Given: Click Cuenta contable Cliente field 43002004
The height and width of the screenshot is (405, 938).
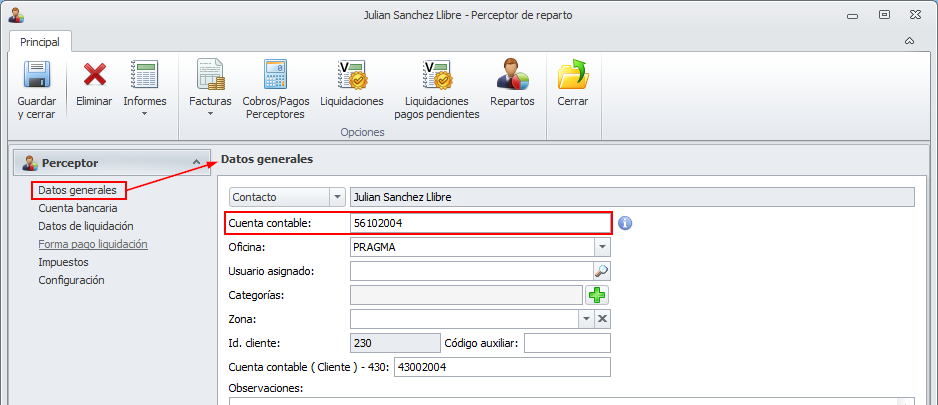Looking at the screenshot, I should pyautogui.click(x=502, y=367).
